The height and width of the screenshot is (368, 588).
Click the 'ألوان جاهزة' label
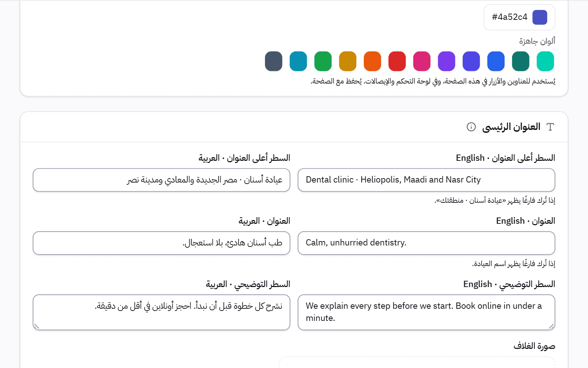[537, 41]
